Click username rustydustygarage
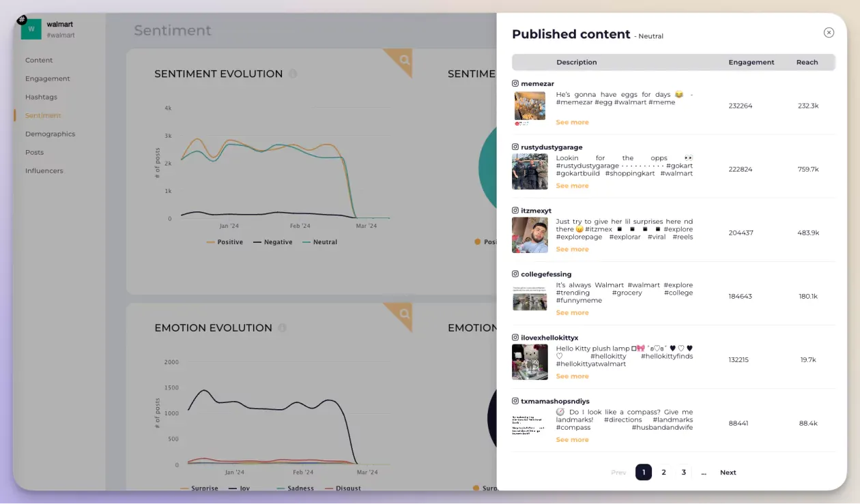This screenshot has width=860, height=504. coord(551,147)
